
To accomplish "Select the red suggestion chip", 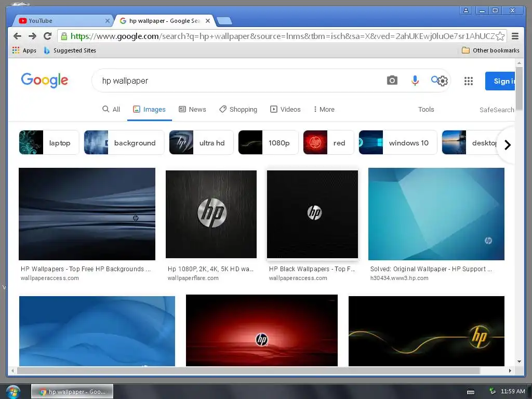I will (328, 142).
